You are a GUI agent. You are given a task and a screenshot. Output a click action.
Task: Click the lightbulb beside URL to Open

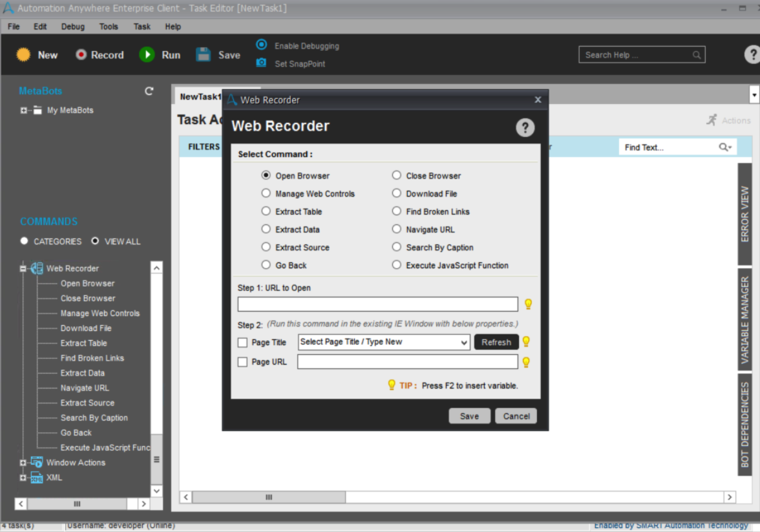[x=529, y=304]
